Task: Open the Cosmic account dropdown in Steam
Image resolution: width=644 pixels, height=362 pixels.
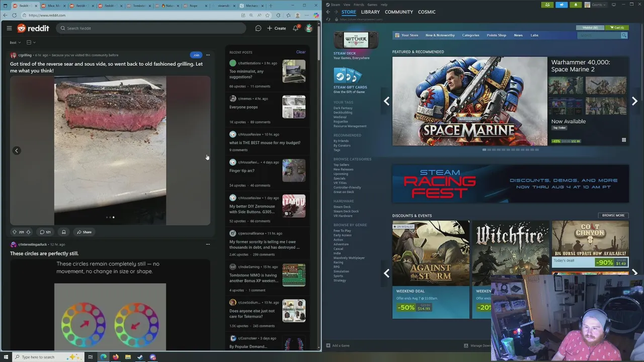Action: click(597, 5)
